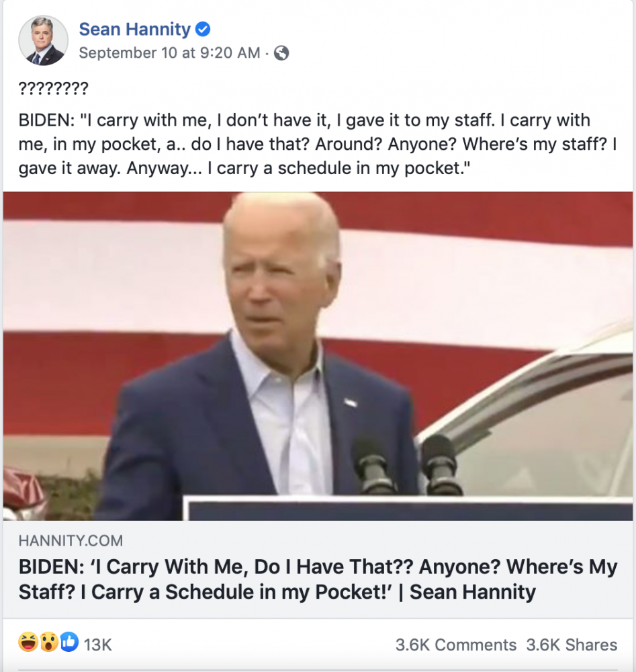Click the right microphone in the preview image
The width and height of the screenshot is (636, 672).
click(x=438, y=462)
